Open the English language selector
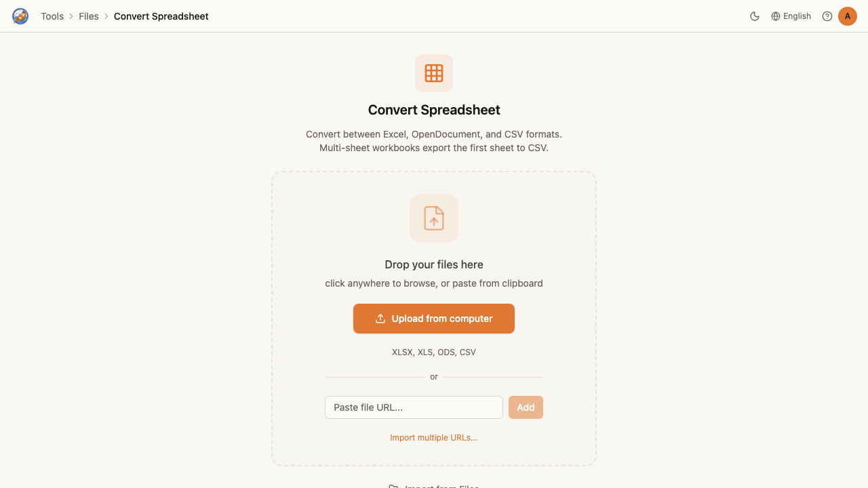 click(791, 16)
